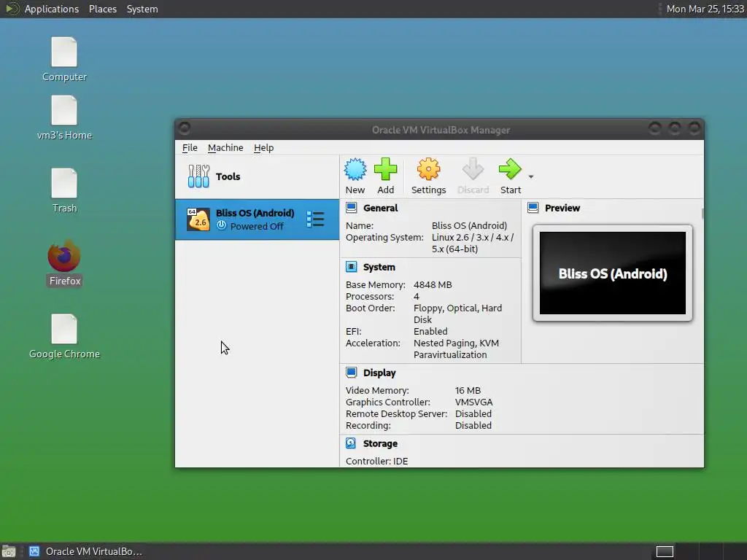Click the Video Memory value 16 MB
Screen dimensions: 747x560
tap(468, 391)
